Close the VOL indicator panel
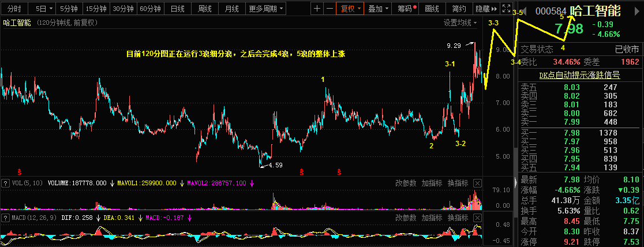Viewport: 644px width, 247px height. coord(477,184)
